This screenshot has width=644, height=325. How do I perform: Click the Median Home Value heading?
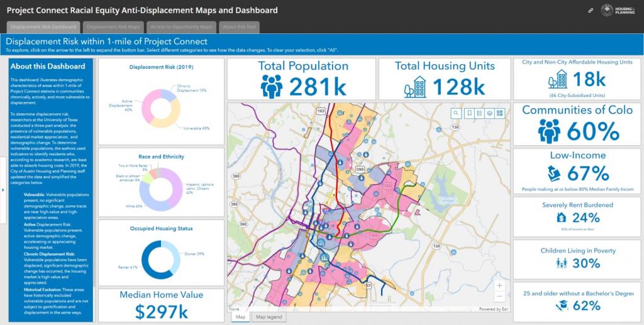pos(162,295)
